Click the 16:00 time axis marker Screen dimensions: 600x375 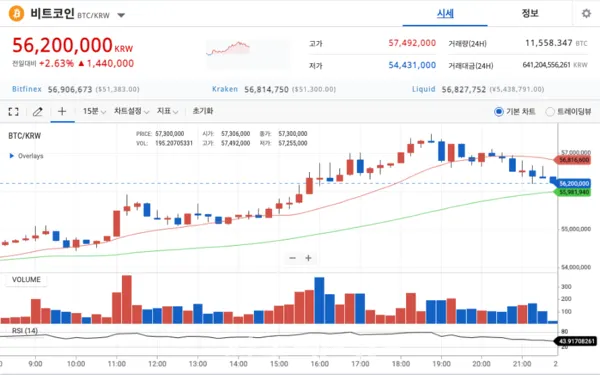click(320, 364)
